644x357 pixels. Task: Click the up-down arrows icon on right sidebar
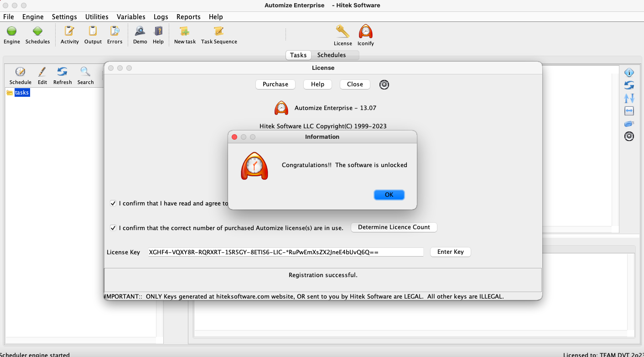tap(629, 98)
